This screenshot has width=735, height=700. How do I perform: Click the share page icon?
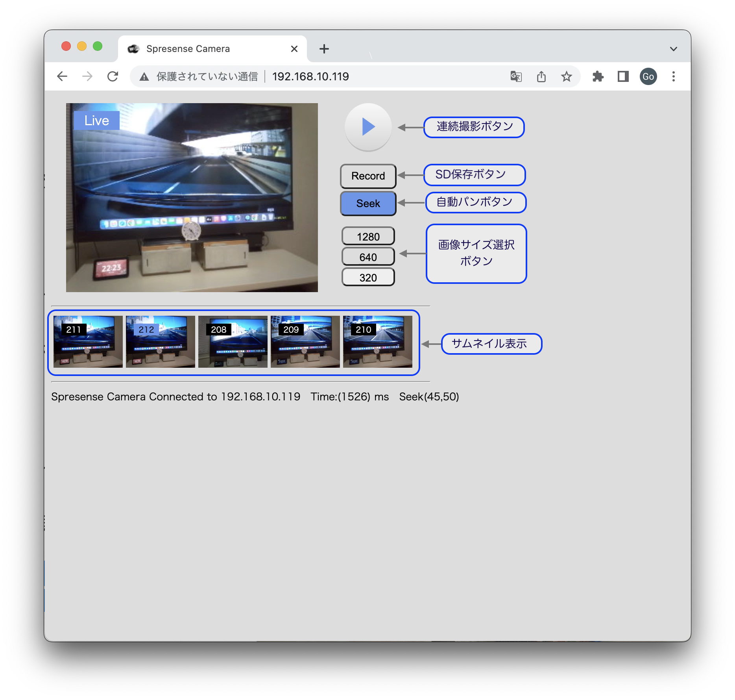541,76
